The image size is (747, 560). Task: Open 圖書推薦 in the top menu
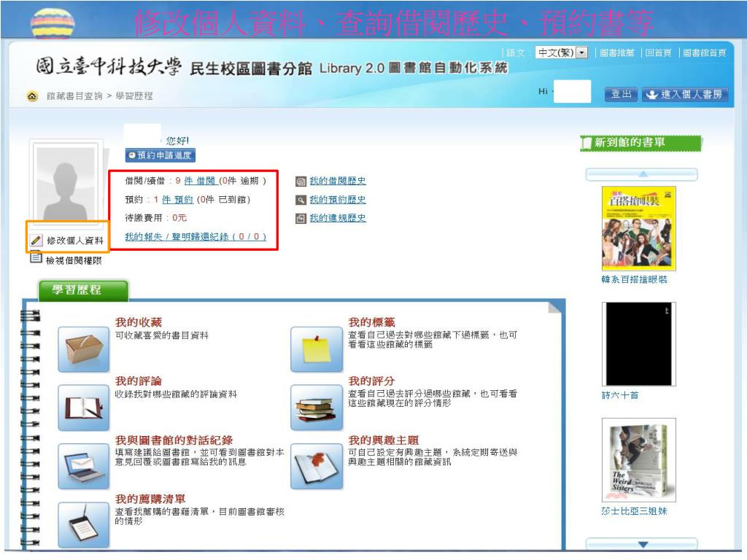617,52
